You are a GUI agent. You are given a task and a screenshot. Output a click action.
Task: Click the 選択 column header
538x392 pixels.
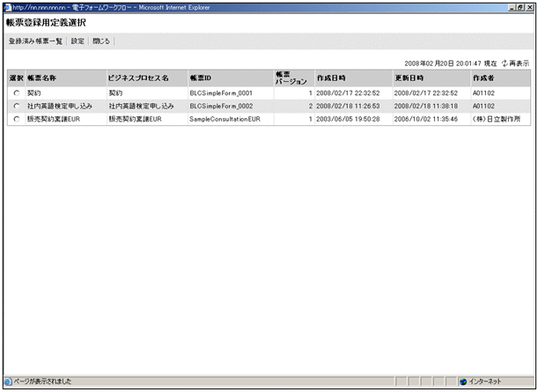(17, 78)
